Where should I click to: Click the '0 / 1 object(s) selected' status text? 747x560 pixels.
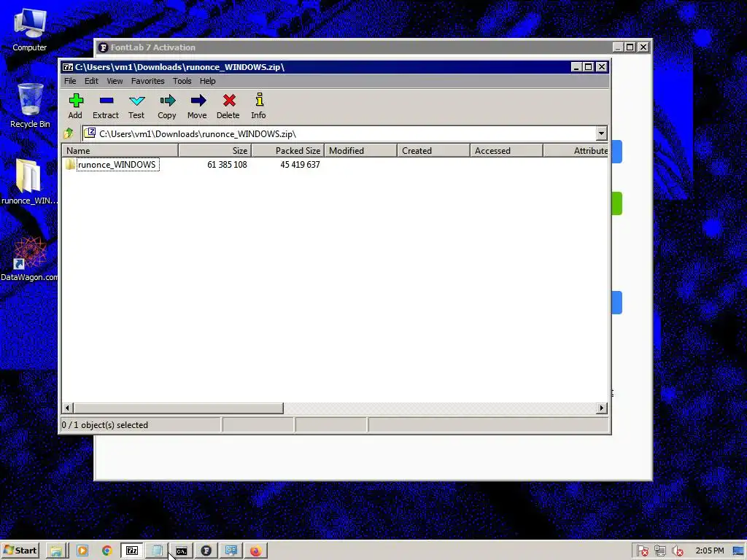click(105, 425)
